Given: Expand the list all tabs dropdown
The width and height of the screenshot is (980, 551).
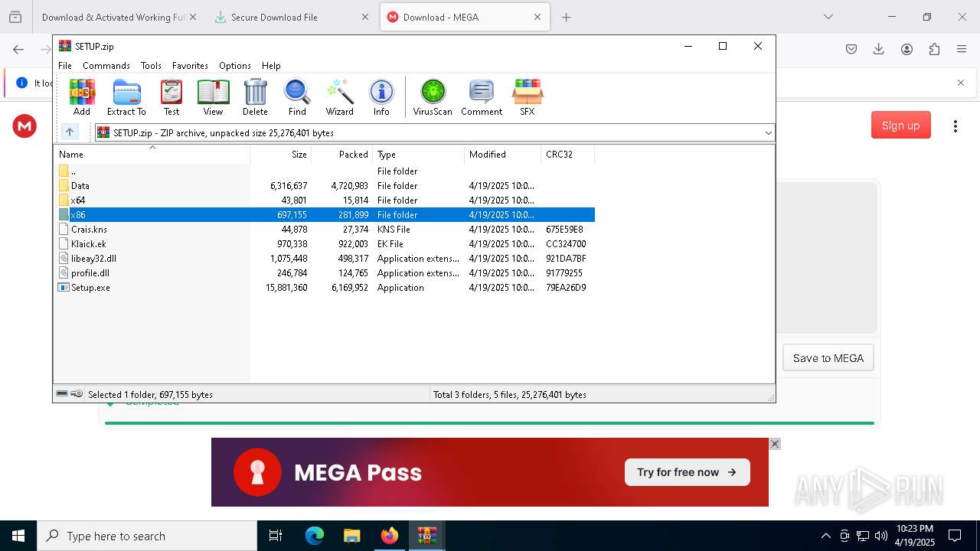Looking at the screenshot, I should [x=828, y=17].
